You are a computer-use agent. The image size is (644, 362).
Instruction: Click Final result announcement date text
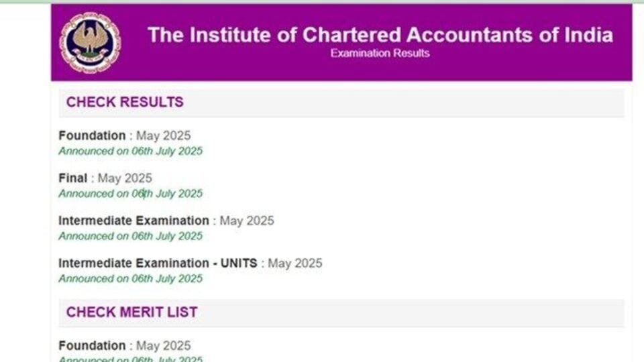(130, 194)
